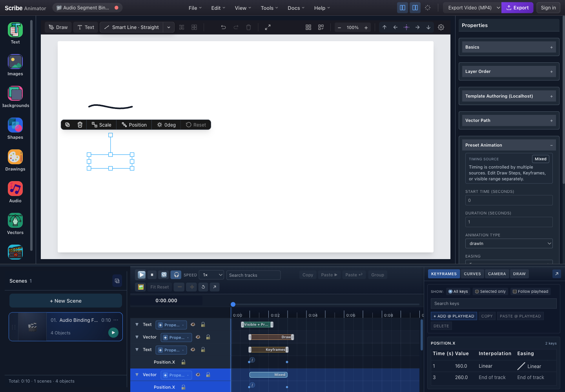Click the Search tracks field
Viewport: 565px width, 392px height.
253,275
